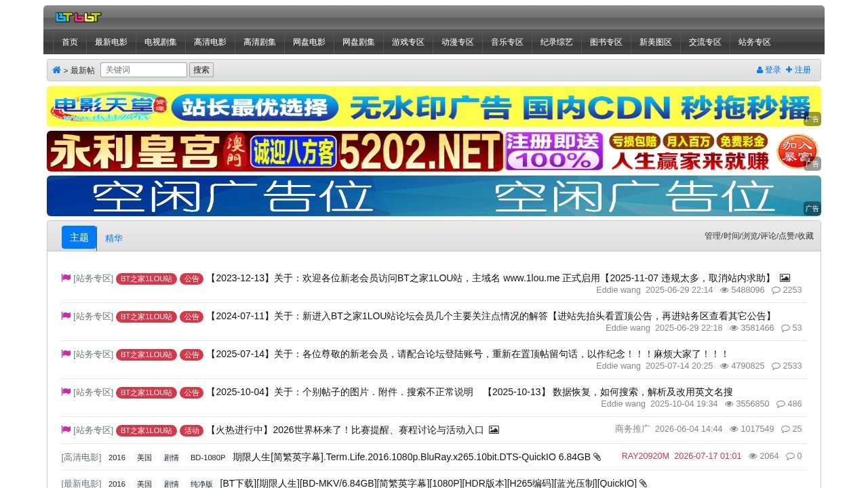Click [高清电影] category link
Image resolution: width=868 pixels, height=488 pixels.
coord(81,457)
